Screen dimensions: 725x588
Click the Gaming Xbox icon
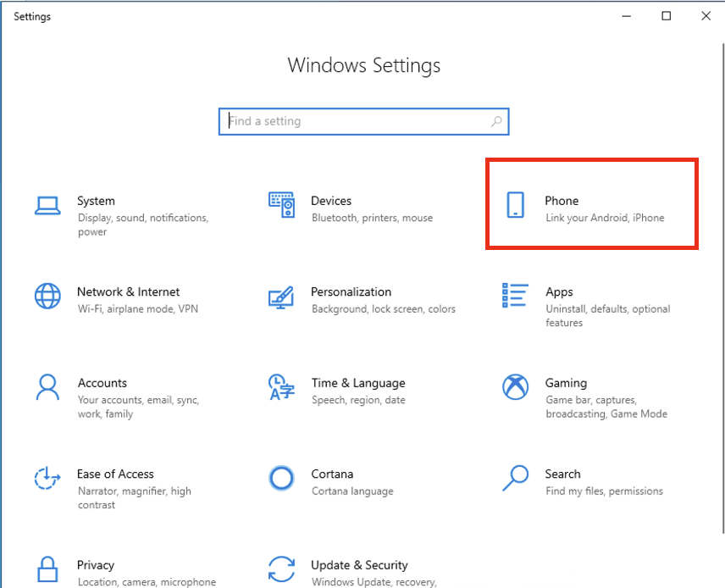515,386
